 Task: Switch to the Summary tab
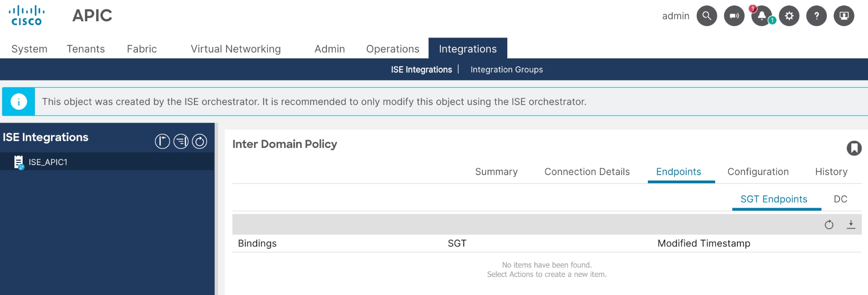point(496,172)
